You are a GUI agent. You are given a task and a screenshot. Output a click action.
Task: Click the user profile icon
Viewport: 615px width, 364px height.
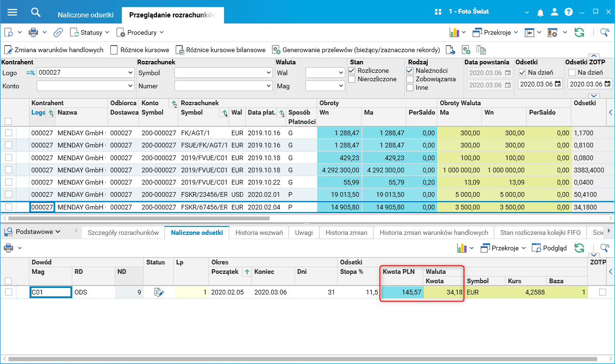(555, 12)
